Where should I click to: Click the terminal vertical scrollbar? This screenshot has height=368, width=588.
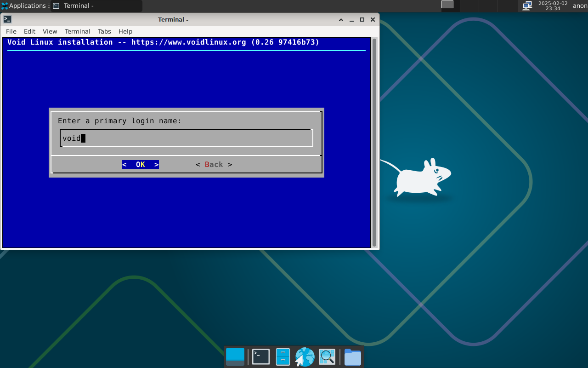click(374, 143)
